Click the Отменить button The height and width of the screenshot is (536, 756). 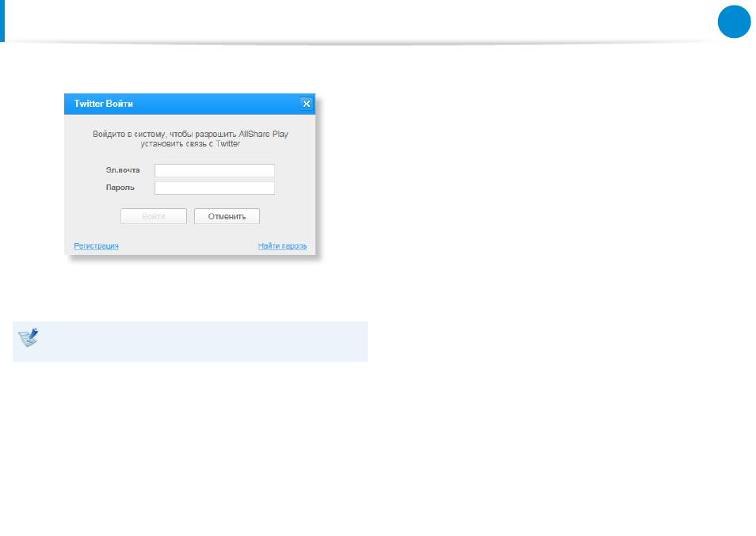tap(227, 216)
